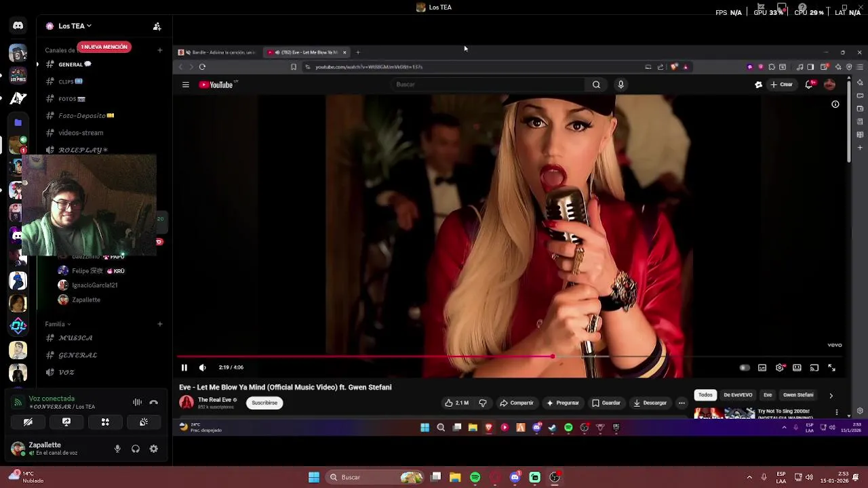Open the MUSICA channel in Familia
This screenshot has width=868, height=488.
coord(75,338)
